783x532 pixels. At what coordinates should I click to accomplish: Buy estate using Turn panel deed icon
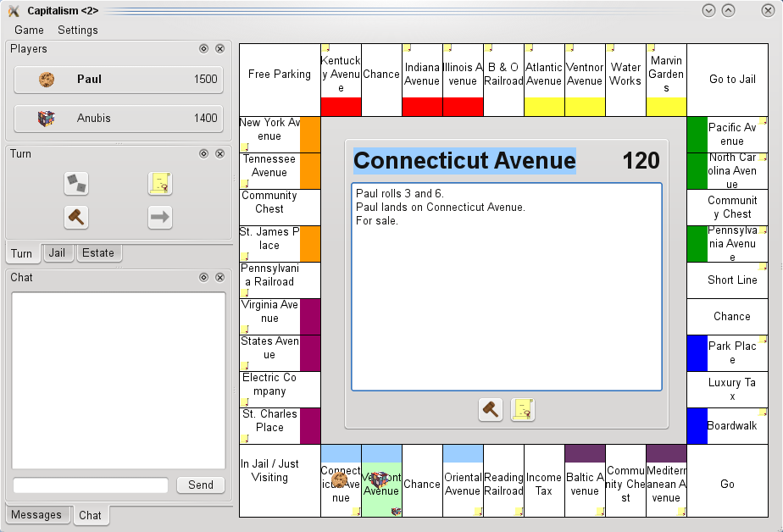click(160, 184)
